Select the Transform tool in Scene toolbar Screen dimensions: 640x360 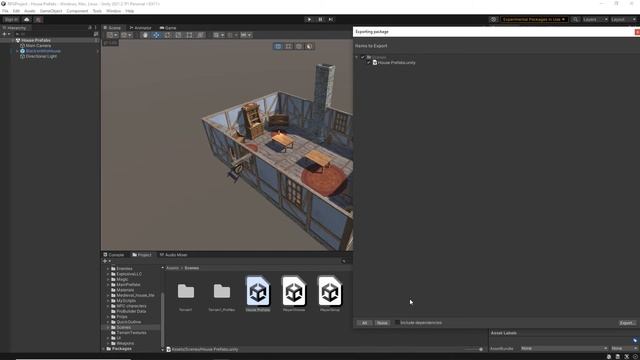(x=200, y=35)
